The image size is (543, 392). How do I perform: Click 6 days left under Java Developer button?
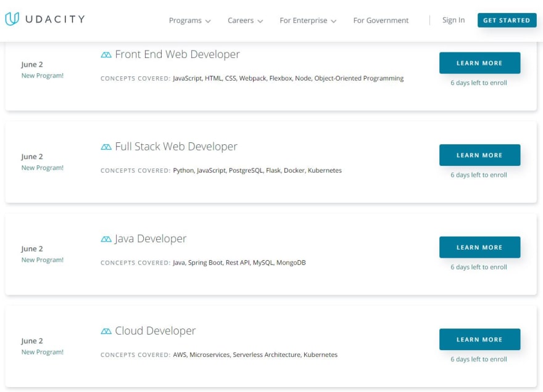479,267
